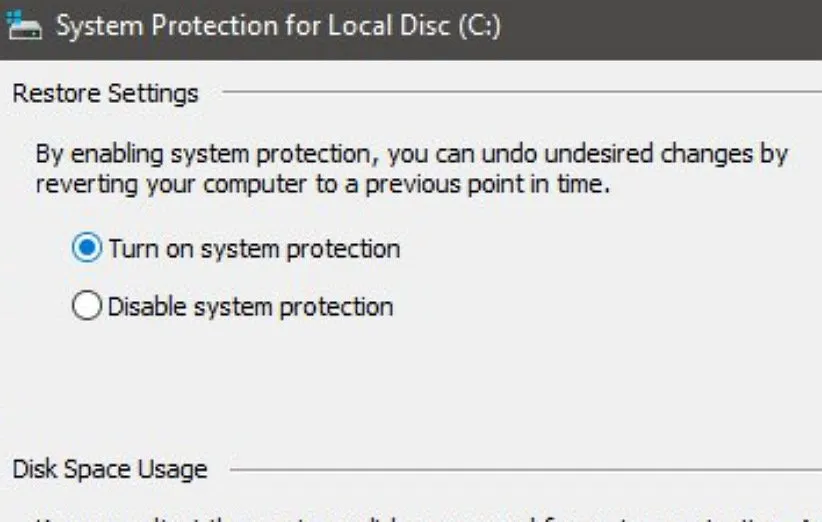Click the Disk Space Usage section heading
The image size is (822, 522).
tap(110, 468)
